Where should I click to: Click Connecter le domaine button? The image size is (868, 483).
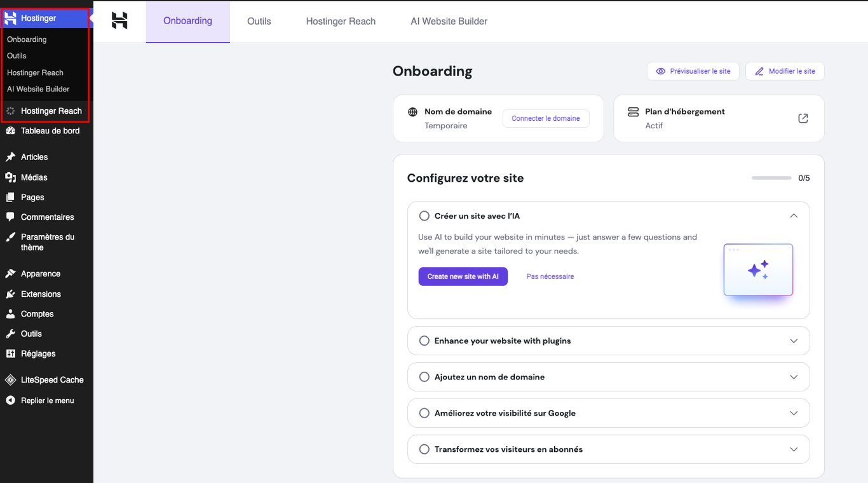(546, 118)
